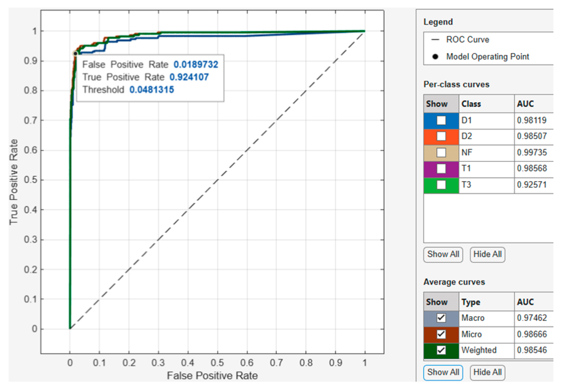Show the T1 curve via checkbox
Screen dimensions: 563x392
pos(441,169)
